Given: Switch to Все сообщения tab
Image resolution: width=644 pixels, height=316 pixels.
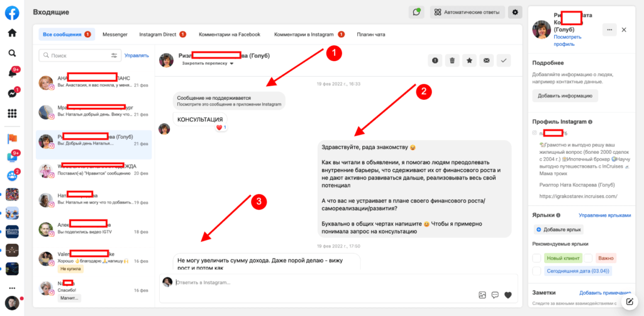Looking at the screenshot, I should (x=67, y=35).
